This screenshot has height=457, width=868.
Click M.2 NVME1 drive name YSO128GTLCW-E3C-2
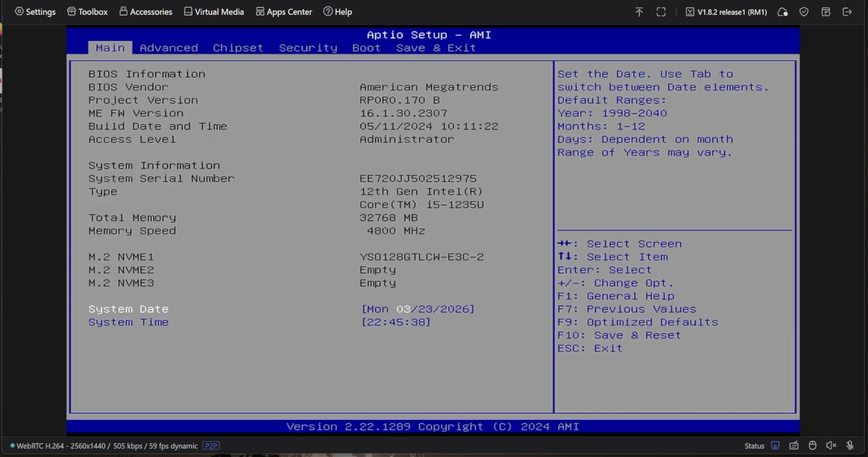[x=422, y=257]
